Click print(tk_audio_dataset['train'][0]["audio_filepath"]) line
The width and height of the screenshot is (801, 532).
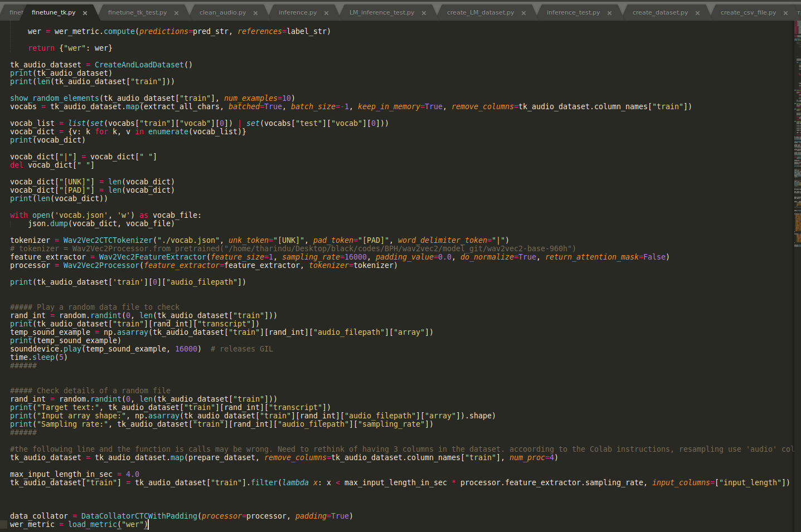[128, 282]
